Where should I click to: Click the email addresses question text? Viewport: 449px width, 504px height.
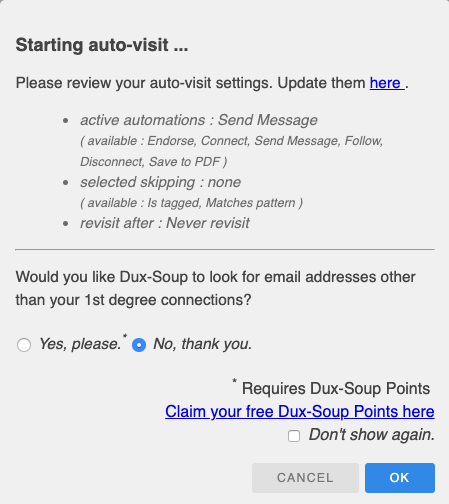point(216,288)
